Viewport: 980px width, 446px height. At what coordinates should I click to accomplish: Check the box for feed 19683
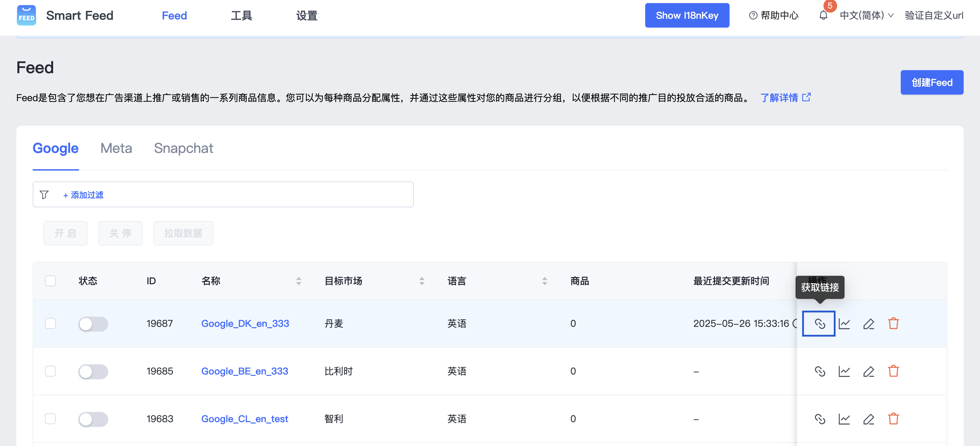tap(50, 419)
